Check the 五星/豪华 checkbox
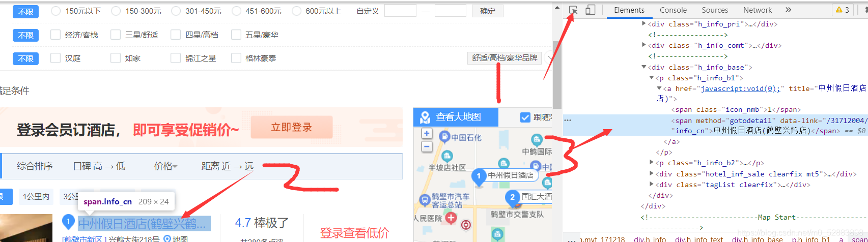This screenshot has width=868, height=242. tap(236, 35)
